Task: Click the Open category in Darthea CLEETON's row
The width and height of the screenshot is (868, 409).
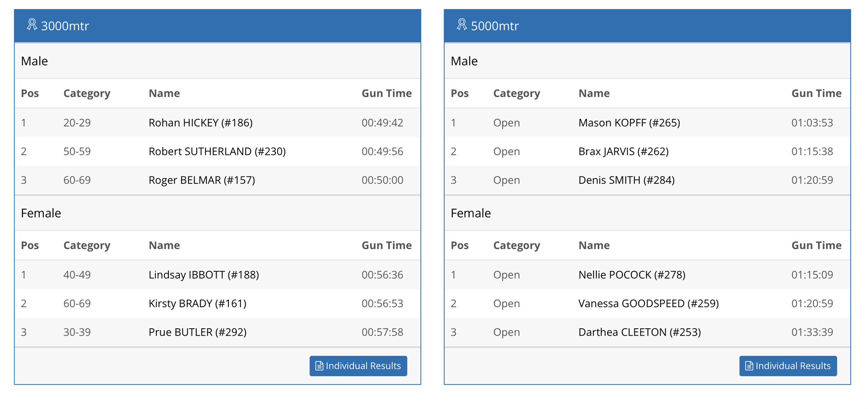Action: pos(507,332)
